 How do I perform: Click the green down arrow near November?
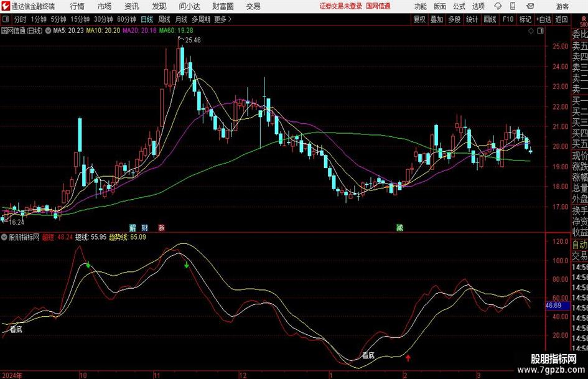[x=187, y=265]
